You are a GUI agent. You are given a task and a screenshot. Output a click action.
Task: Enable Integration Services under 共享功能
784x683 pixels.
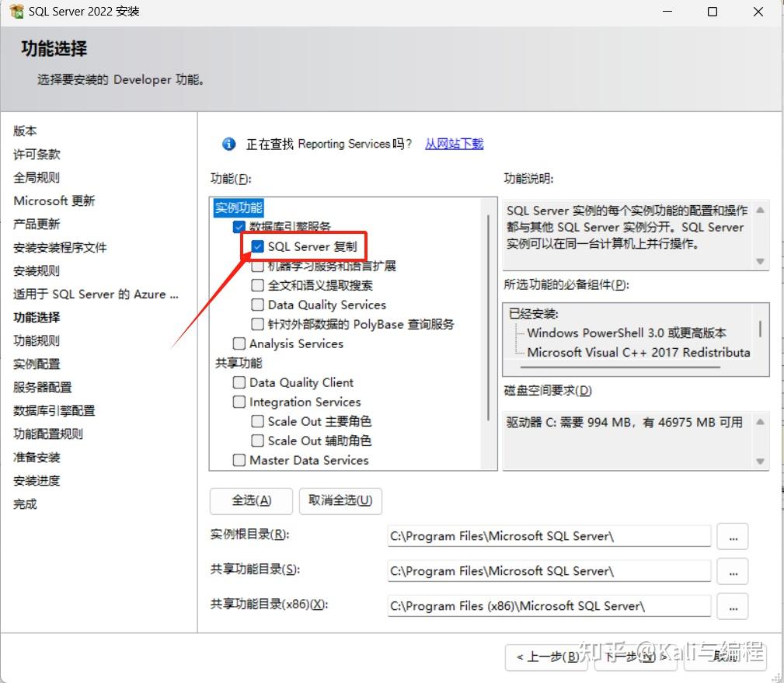tap(239, 402)
